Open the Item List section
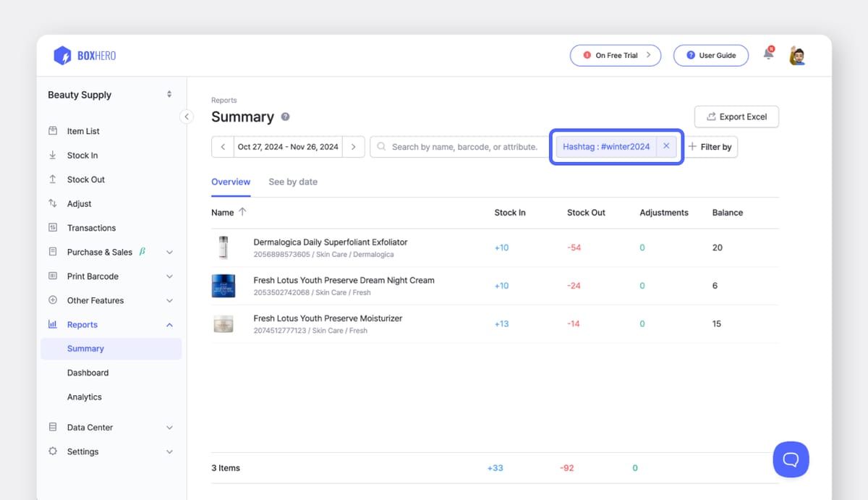The image size is (868, 500). coord(81,131)
